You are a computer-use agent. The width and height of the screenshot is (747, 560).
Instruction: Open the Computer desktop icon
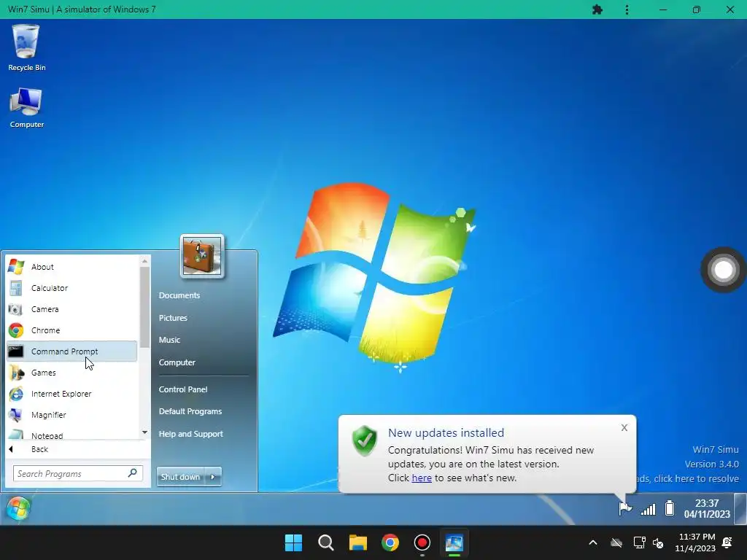tap(27, 108)
